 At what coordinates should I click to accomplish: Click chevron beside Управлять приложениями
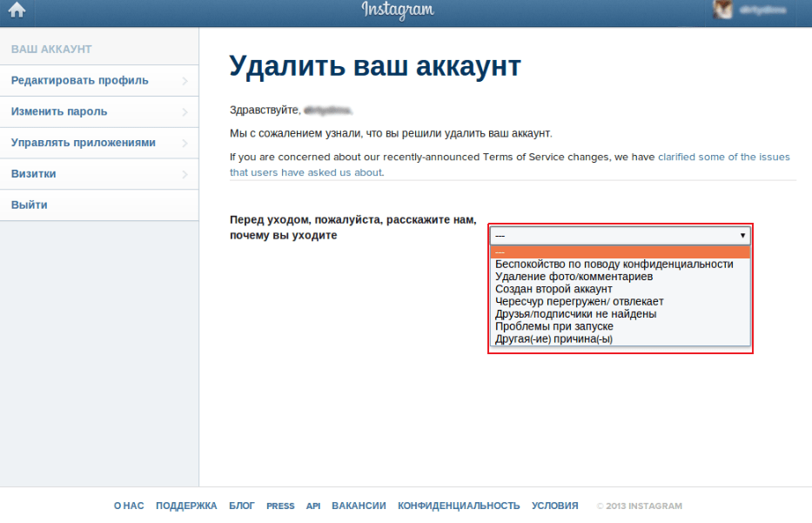[x=185, y=143]
